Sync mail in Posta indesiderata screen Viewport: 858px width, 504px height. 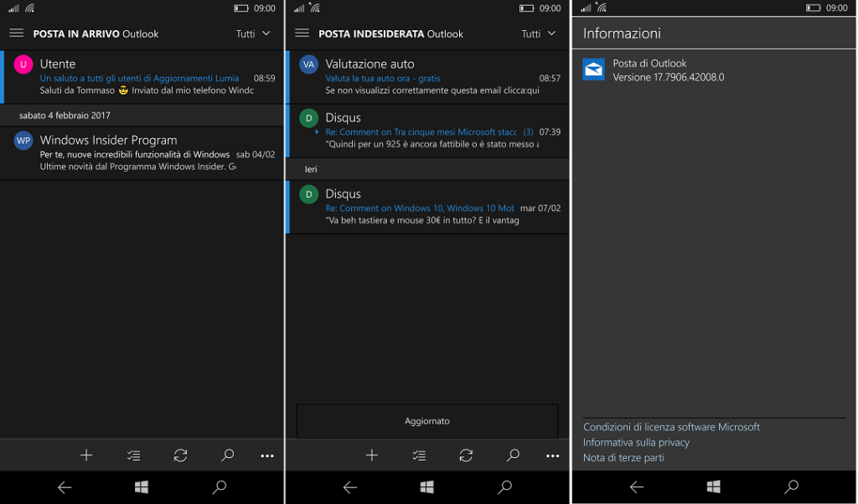(466, 455)
